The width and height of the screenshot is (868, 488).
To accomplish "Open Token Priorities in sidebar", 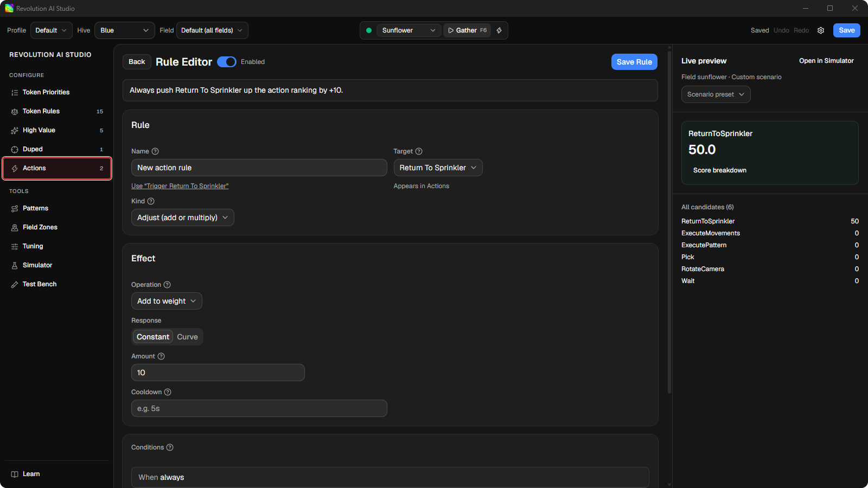I will pos(57,92).
